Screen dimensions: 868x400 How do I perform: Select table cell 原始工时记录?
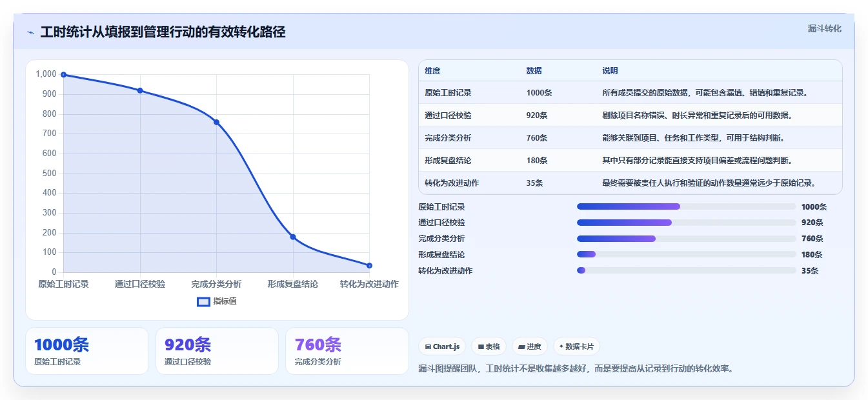pyautogui.click(x=448, y=93)
